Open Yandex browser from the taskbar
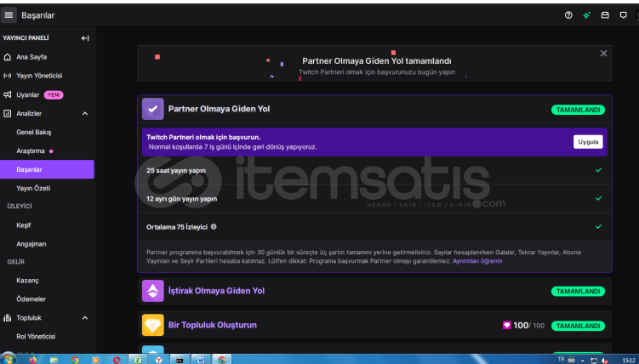 point(158,360)
